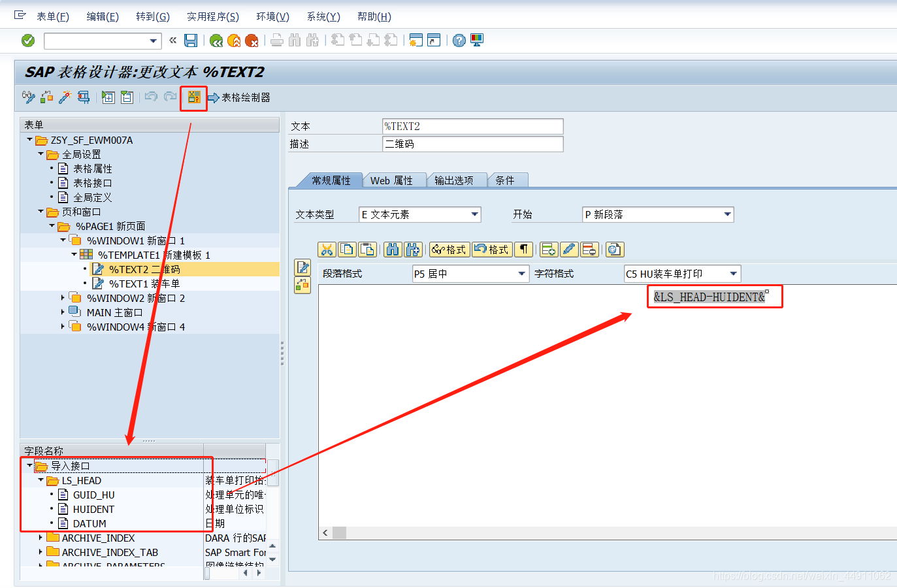Click the Save floppy disk icon
Viewport: 897px width, 588px height.
coord(191,41)
